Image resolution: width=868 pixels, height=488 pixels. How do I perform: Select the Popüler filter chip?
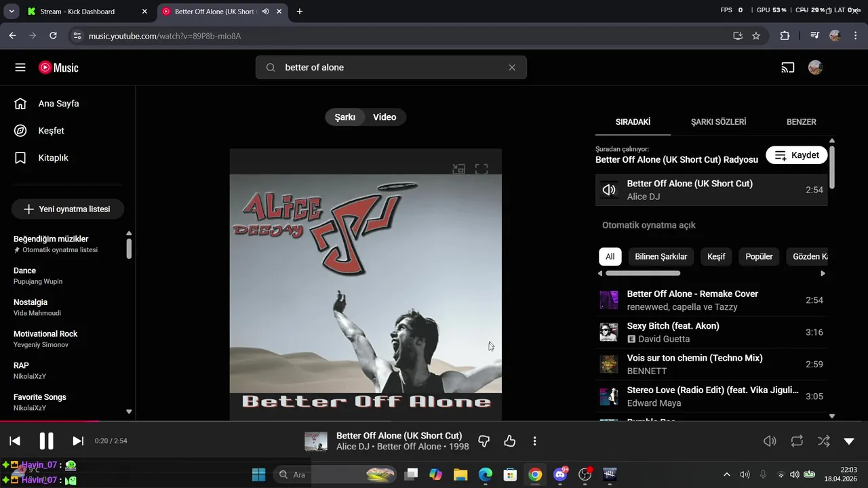(x=759, y=257)
